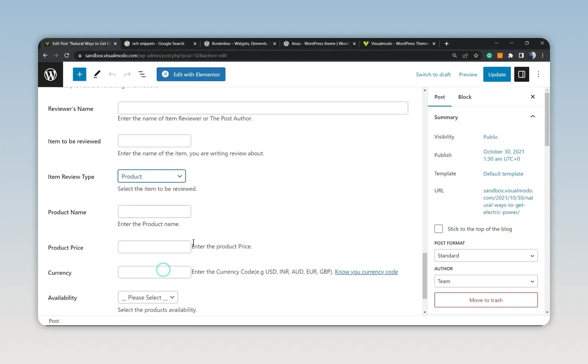The width and height of the screenshot is (588, 364).
Task: Click the Product Name input field
Action: [154, 212]
